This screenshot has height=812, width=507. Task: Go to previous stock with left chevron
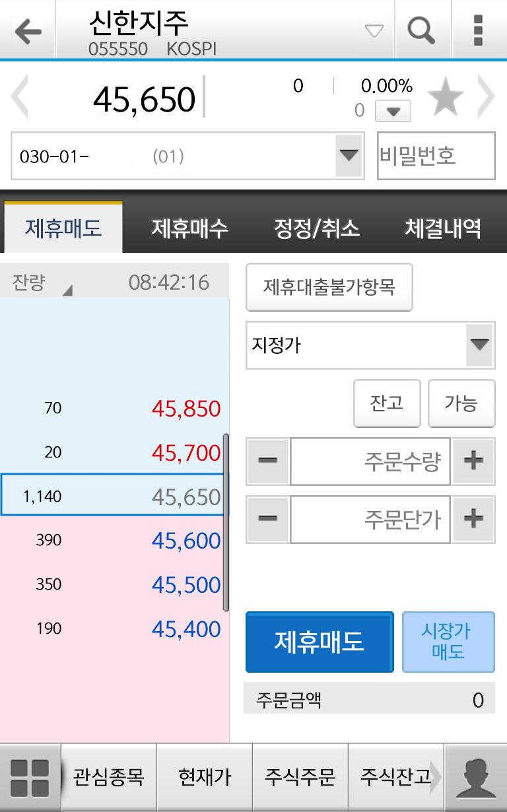coord(19,97)
